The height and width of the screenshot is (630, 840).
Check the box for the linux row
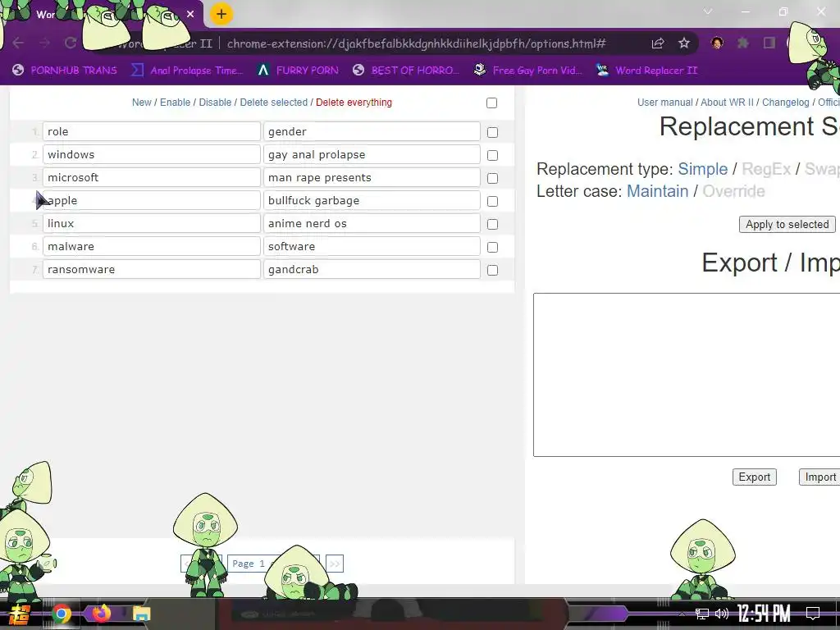coord(492,225)
